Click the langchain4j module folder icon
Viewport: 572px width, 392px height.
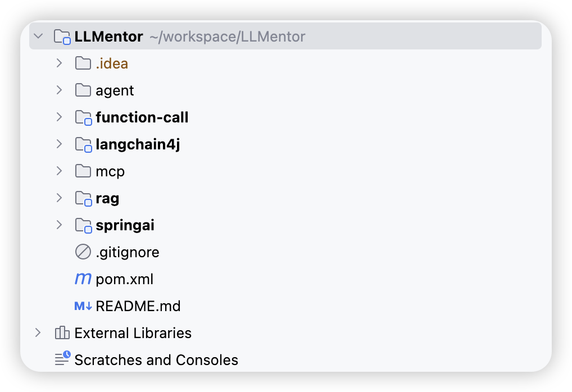(83, 144)
